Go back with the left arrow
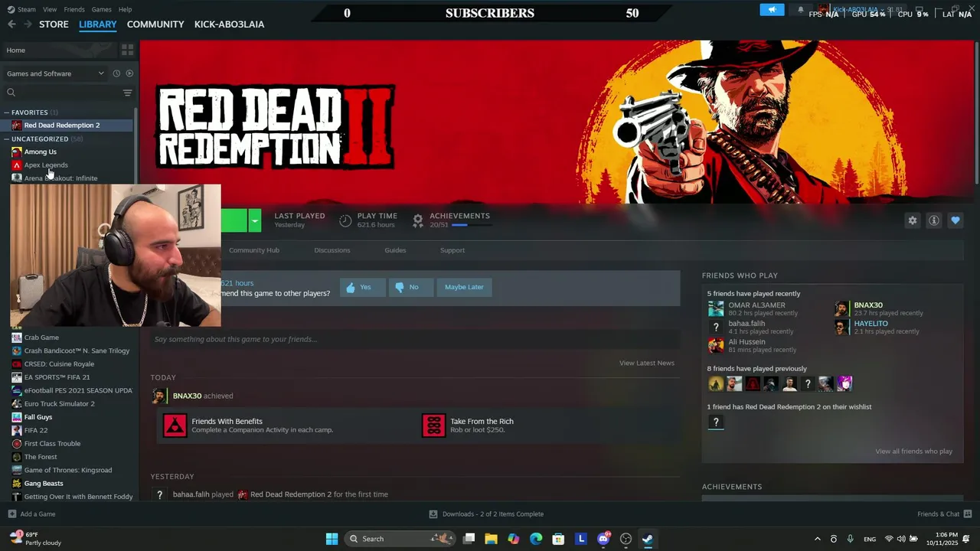This screenshot has width=980, height=551. pos(11,24)
